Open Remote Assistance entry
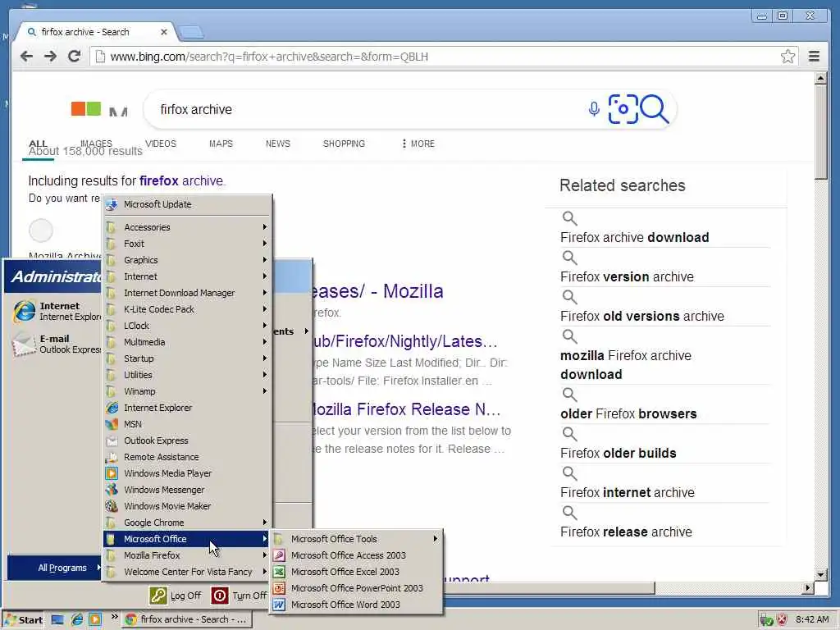Viewport: 840px width, 630px height. [x=188, y=457]
